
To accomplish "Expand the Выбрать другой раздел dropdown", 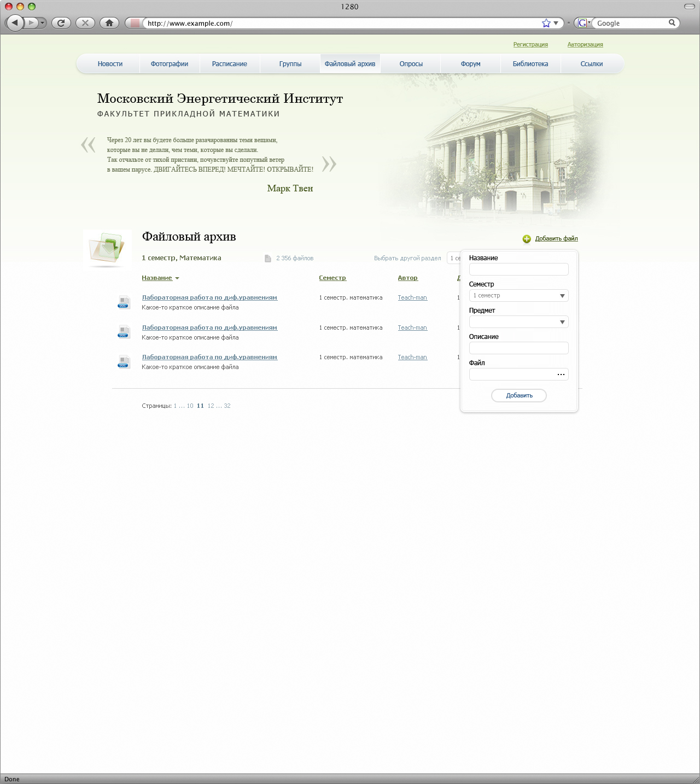I will (x=454, y=258).
